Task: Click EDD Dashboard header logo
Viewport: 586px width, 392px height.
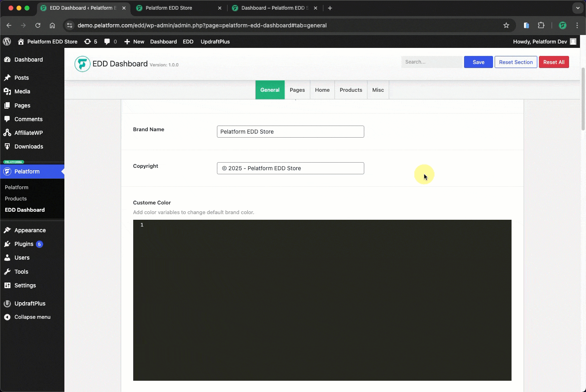Action: tap(83, 64)
